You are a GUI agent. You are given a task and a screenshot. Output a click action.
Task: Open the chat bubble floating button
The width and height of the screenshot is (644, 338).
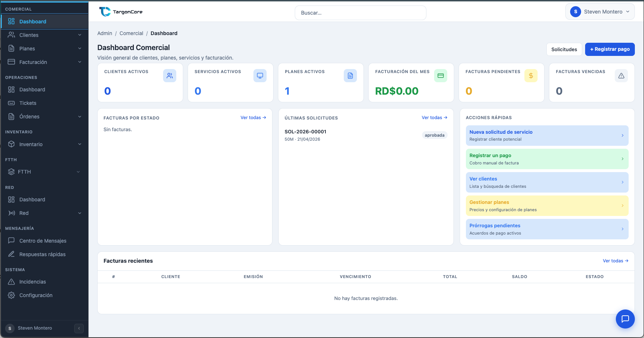coord(625,319)
